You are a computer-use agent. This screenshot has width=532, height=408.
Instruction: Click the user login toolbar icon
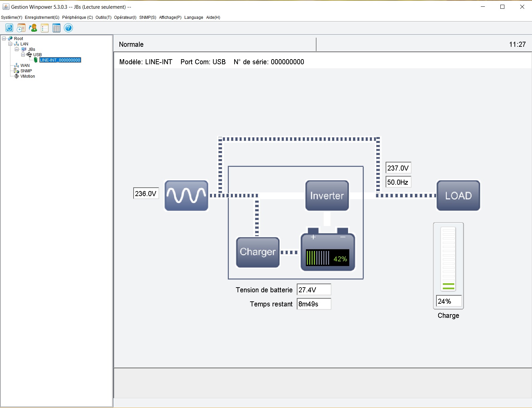click(x=33, y=28)
